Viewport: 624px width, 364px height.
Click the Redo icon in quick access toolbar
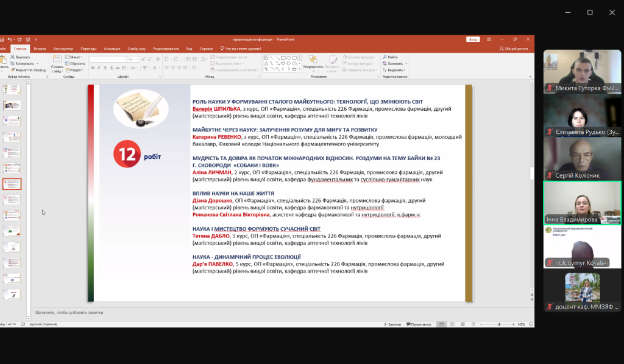click(x=19, y=40)
